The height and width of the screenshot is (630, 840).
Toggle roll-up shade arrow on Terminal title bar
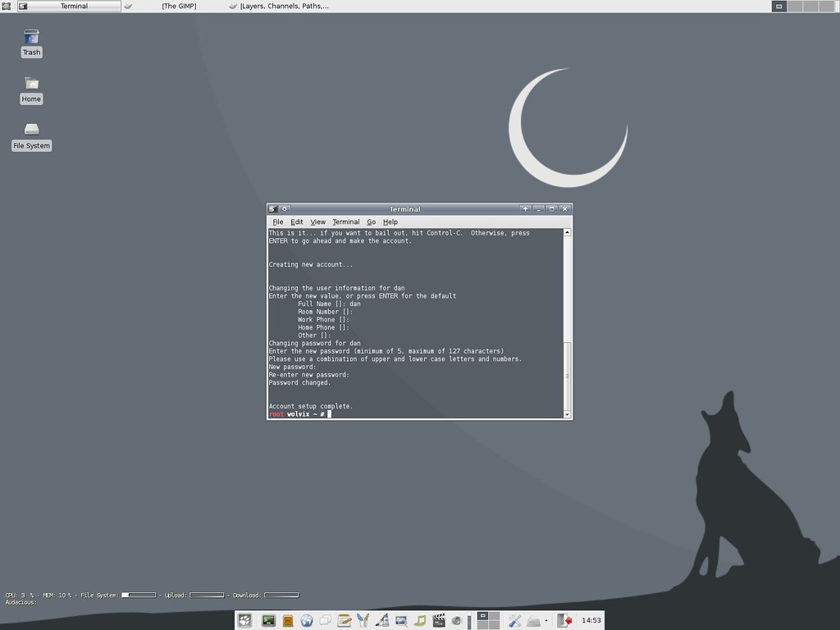(525, 209)
